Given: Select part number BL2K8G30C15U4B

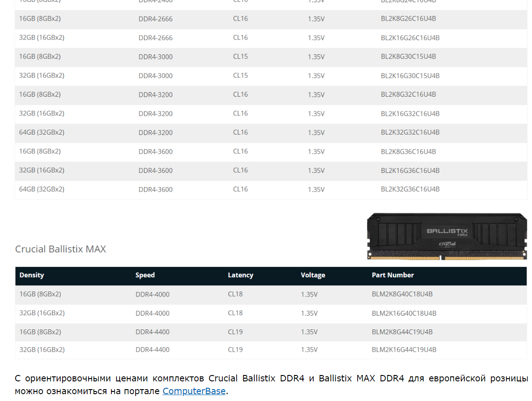Looking at the screenshot, I should pyautogui.click(x=408, y=57).
